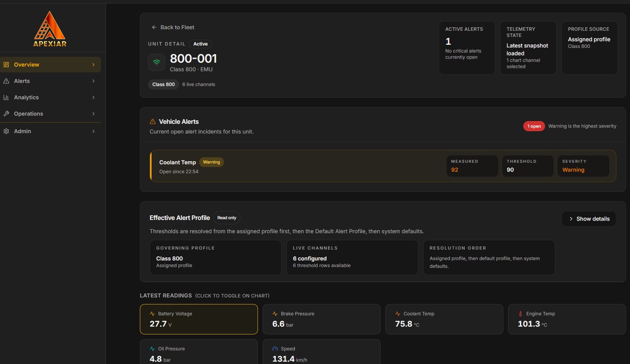
Task: Click the Governing Profile Class 800 card
Action: coord(215,258)
